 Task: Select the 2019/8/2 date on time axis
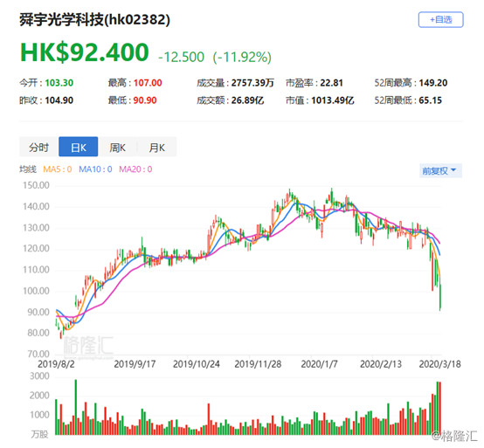pos(56,364)
